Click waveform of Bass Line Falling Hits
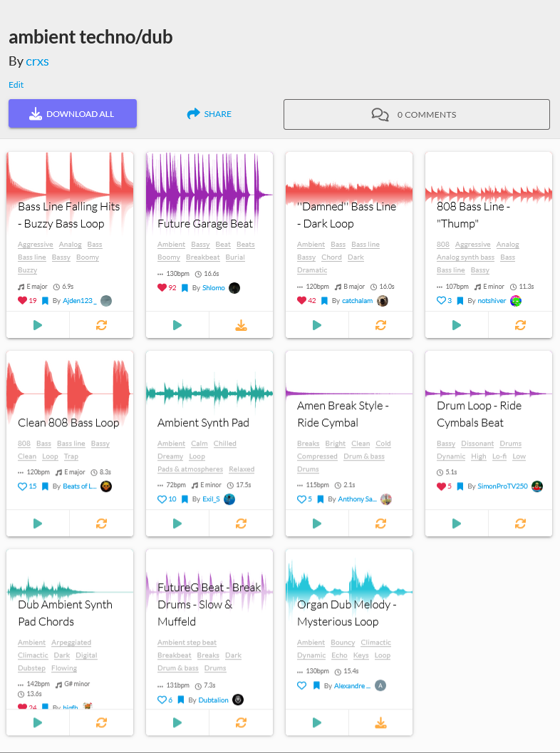This screenshot has height=753, width=560. (x=70, y=178)
